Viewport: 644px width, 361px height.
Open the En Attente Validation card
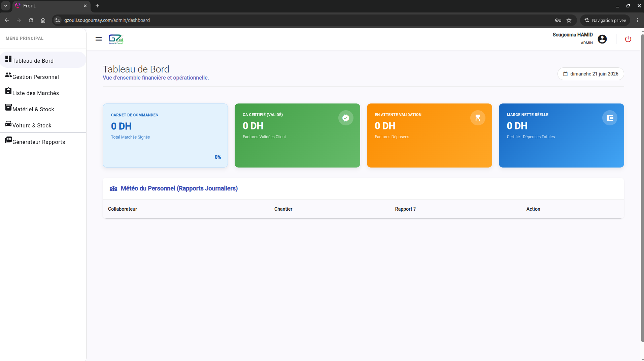pos(430,136)
